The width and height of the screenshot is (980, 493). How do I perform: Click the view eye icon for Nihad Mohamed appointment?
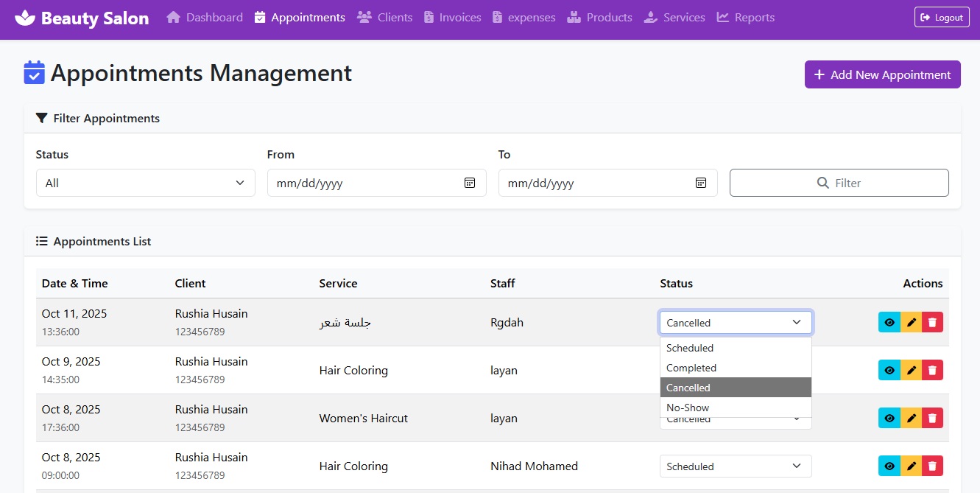pos(889,466)
